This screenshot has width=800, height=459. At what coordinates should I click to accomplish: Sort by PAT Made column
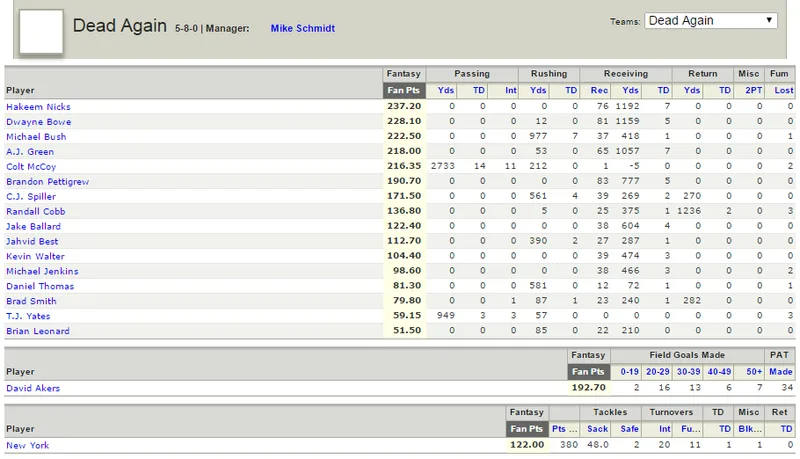[781, 372]
